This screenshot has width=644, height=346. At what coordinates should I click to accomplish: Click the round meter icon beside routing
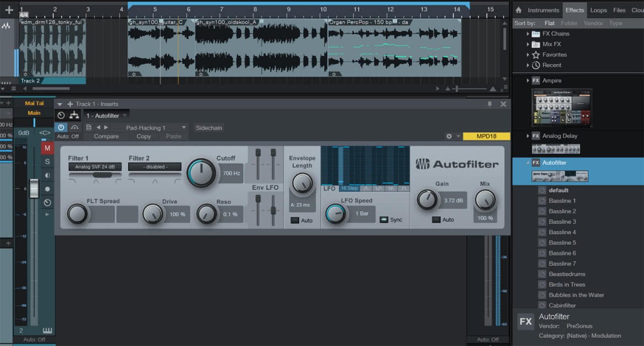point(61,116)
